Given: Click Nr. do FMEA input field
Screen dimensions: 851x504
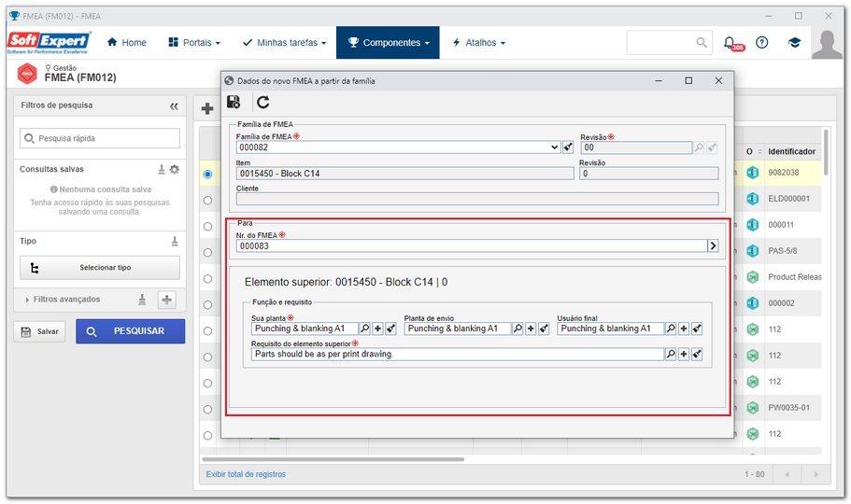Looking at the screenshot, I should pyautogui.click(x=471, y=245).
